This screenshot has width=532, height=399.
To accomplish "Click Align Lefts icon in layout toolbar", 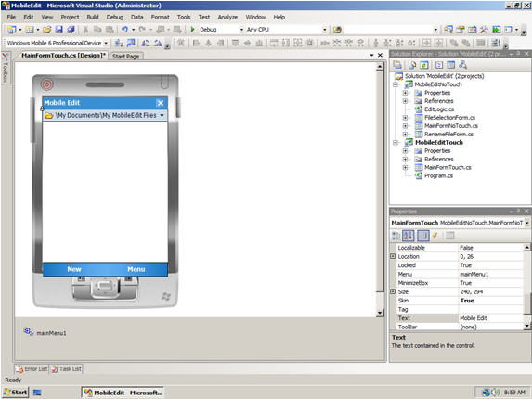I will 196,43.
